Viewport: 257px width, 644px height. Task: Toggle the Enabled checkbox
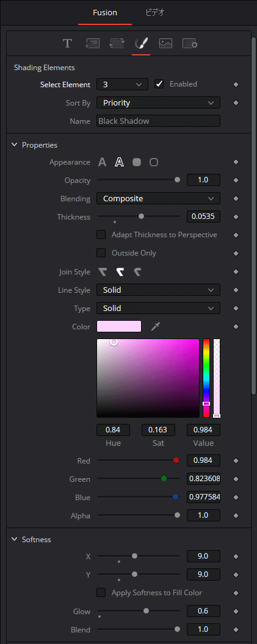point(159,84)
